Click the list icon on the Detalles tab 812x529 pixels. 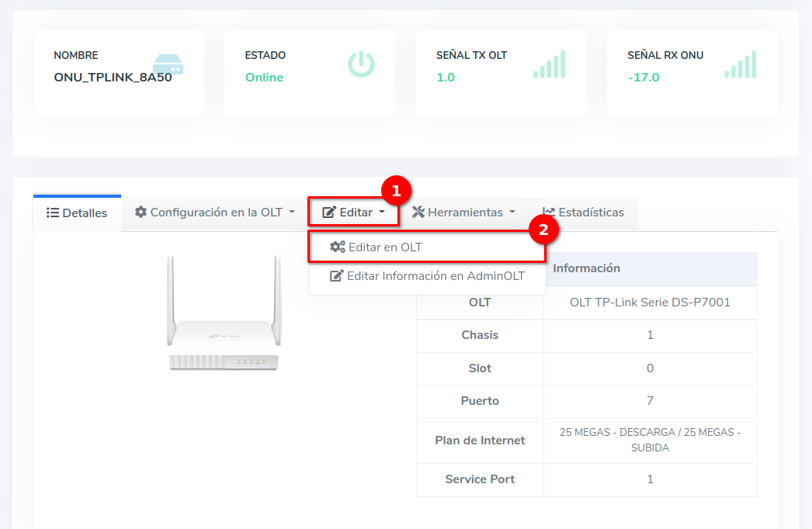click(53, 213)
